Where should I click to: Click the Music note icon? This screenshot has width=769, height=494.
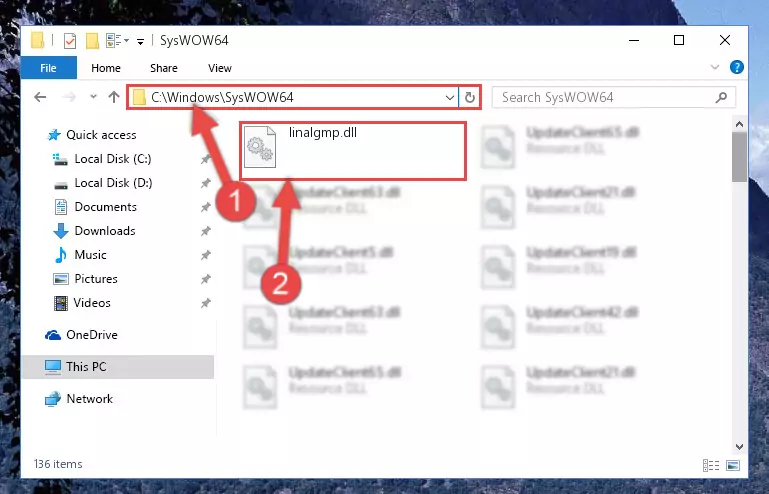point(61,255)
